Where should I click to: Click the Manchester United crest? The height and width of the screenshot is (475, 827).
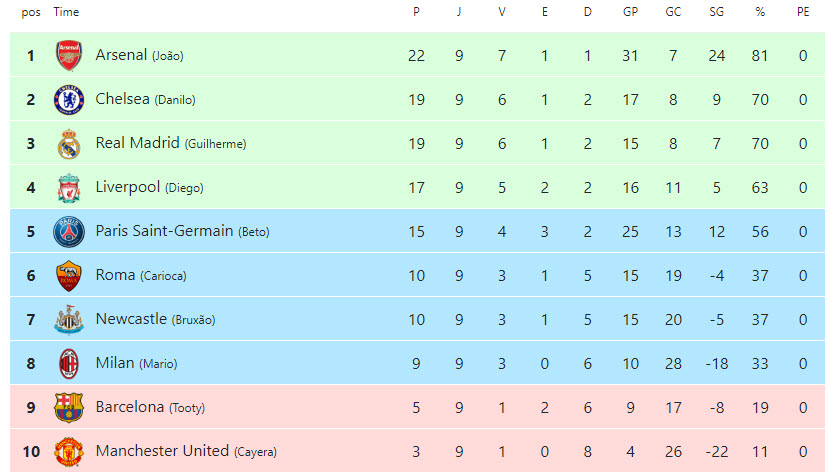coord(68,451)
